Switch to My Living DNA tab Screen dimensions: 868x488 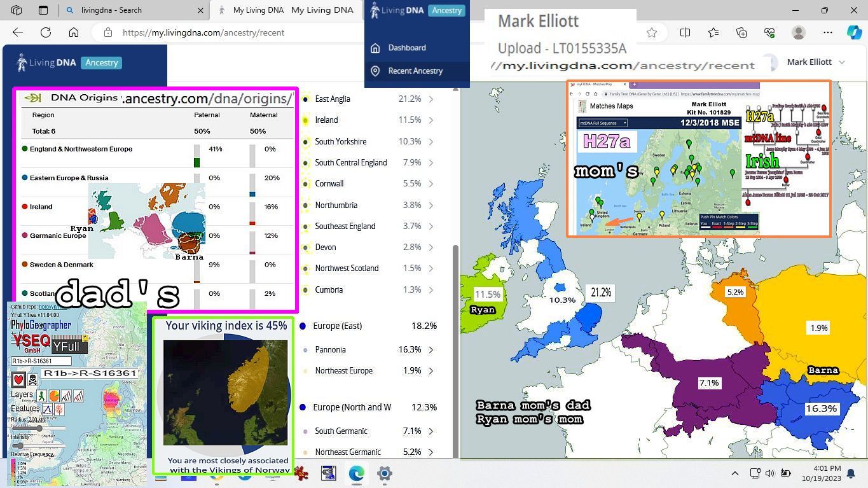[286, 10]
